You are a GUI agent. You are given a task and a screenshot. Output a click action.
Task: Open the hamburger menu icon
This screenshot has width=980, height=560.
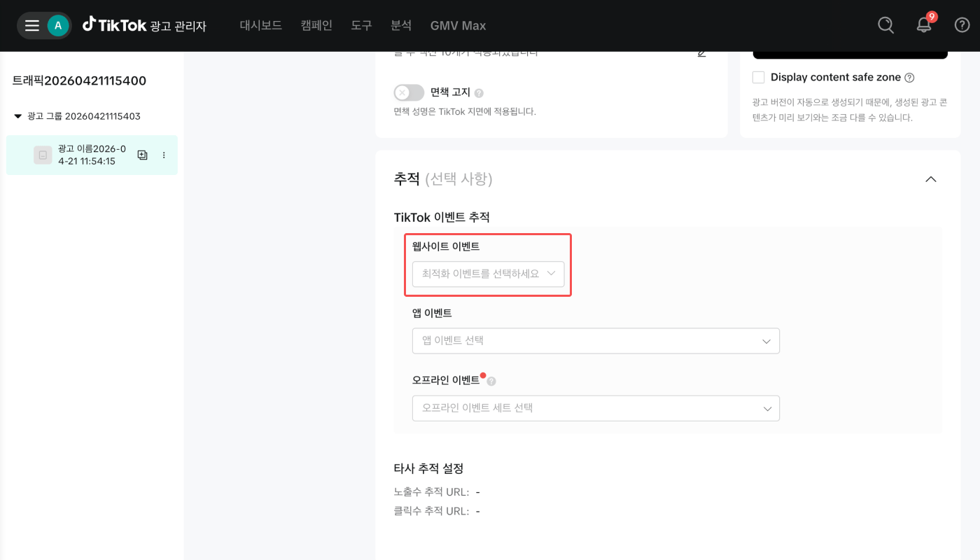coord(32,26)
